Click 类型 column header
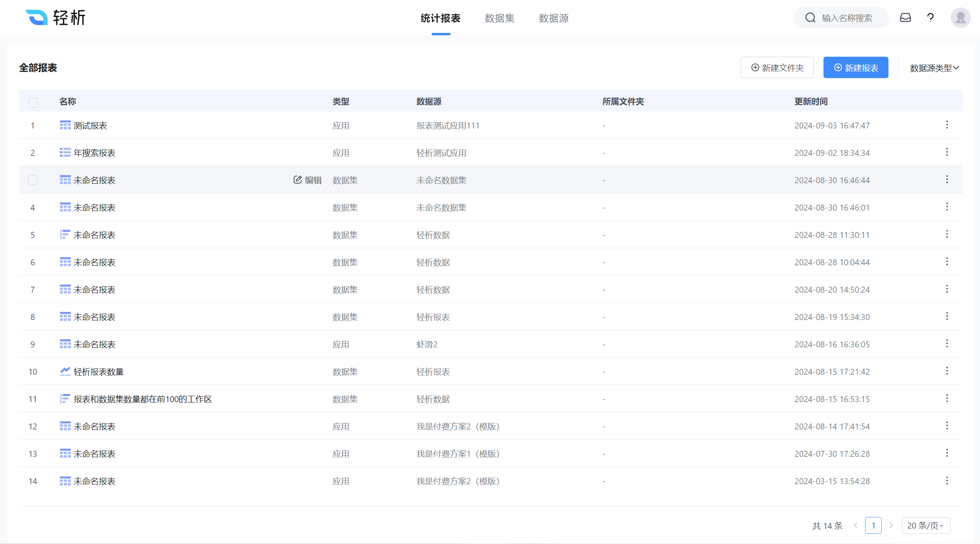Viewport: 980px width, 544px height. click(341, 102)
